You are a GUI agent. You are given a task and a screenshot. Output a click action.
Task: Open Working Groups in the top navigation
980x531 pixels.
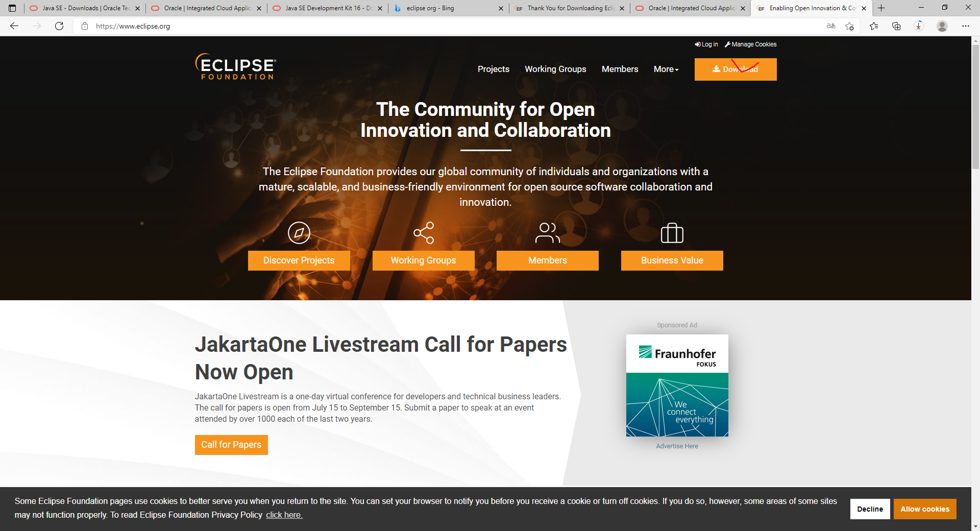click(x=555, y=69)
